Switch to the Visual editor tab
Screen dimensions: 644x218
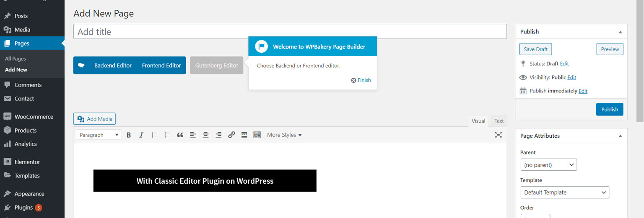click(x=478, y=121)
